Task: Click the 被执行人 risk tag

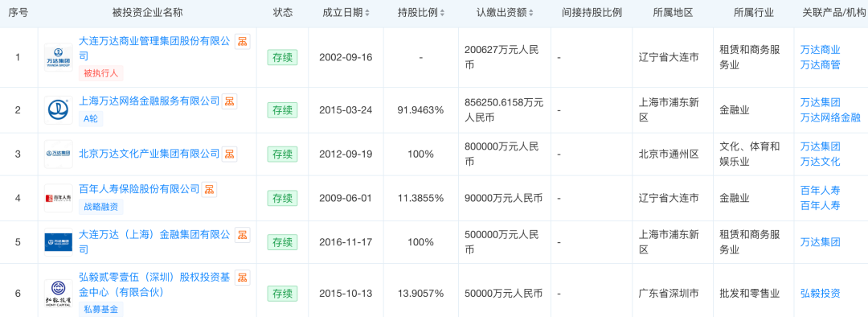Action: 100,72
